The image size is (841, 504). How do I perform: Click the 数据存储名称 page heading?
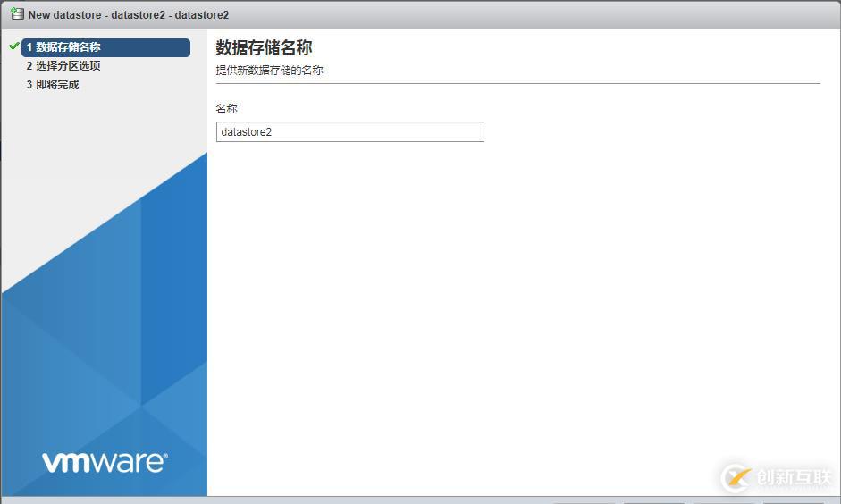264,47
